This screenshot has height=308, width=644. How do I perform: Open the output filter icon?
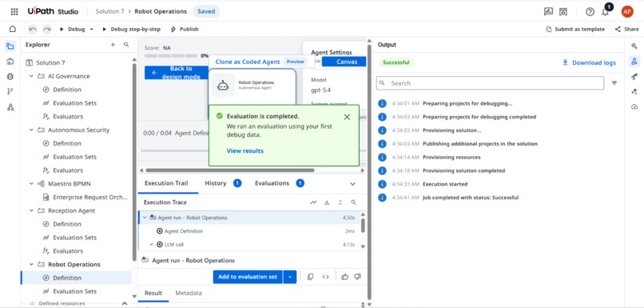click(x=614, y=83)
